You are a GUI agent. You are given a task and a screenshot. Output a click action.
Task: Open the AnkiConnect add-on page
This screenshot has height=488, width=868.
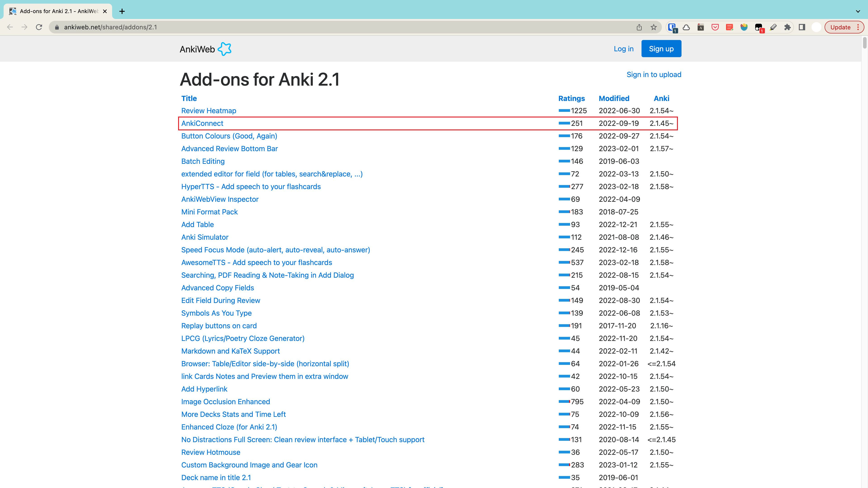click(x=202, y=123)
